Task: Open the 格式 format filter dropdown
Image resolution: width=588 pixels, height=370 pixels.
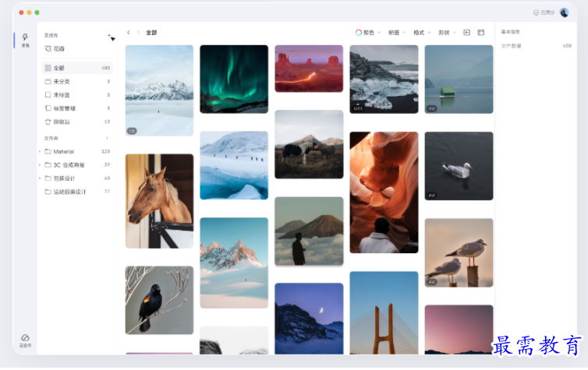Action: click(422, 33)
